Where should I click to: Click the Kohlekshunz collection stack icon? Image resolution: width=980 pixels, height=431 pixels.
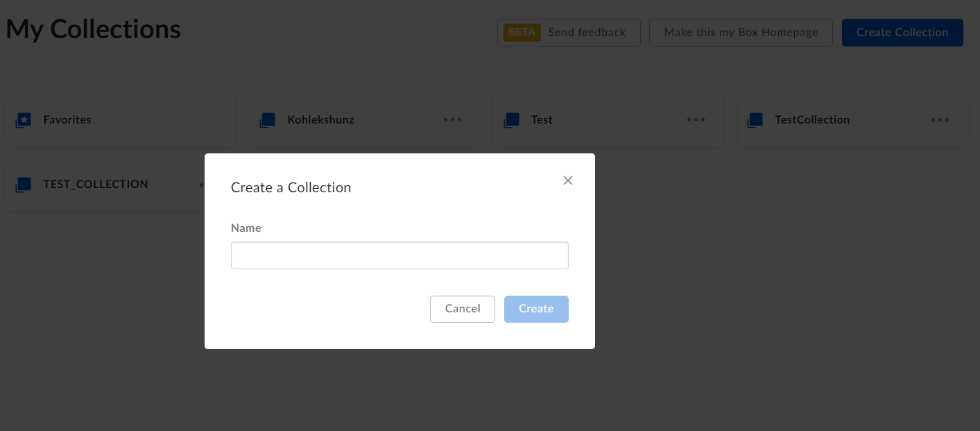click(x=268, y=119)
